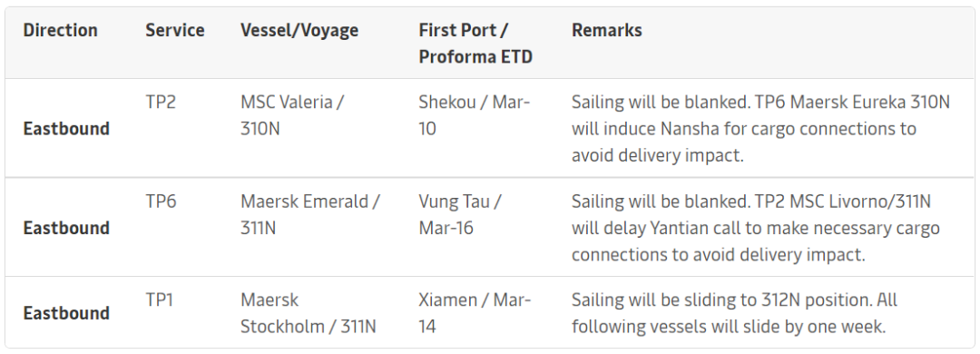The height and width of the screenshot is (354, 980).
Task: Select the Vung Tau / Mar-16 cell
Action: 460,214
